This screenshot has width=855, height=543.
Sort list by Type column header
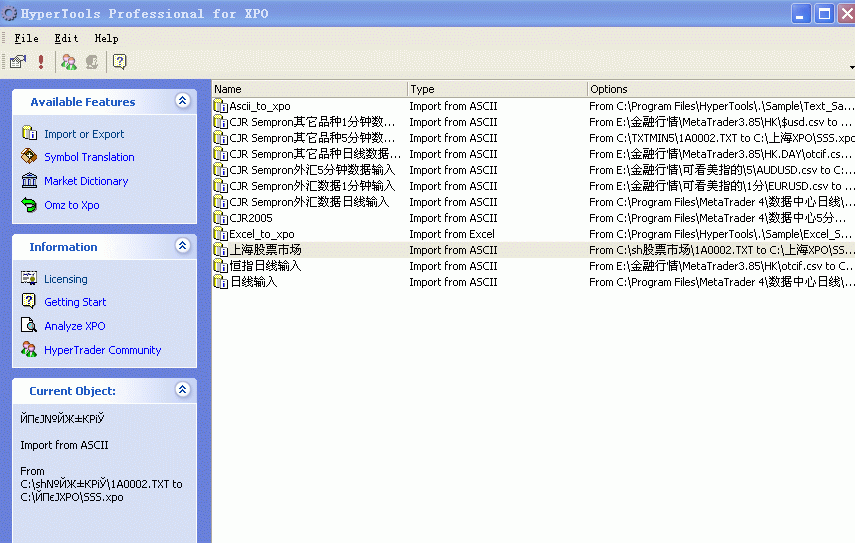click(497, 89)
